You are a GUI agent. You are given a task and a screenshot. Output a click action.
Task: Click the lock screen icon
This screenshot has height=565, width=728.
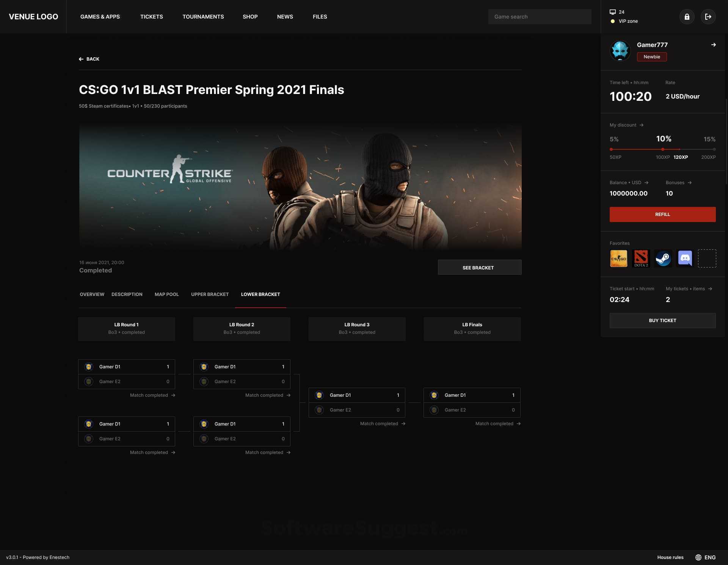point(687,17)
